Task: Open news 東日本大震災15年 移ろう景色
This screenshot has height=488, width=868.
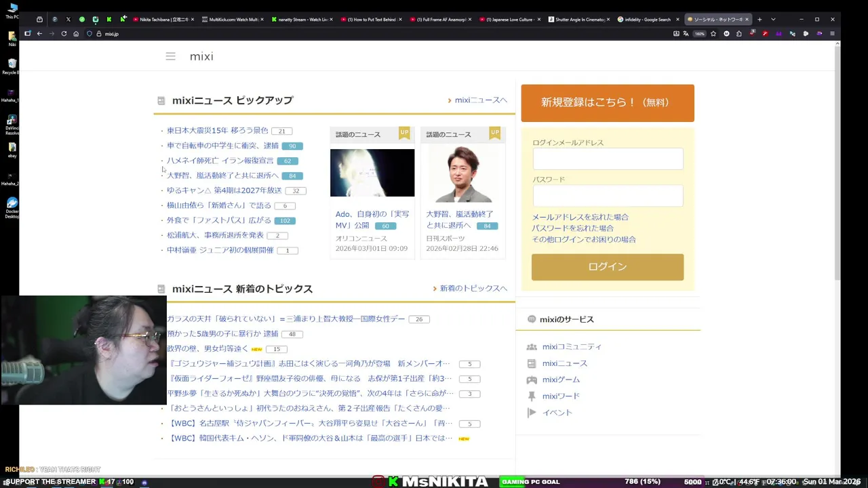Action: click(x=218, y=130)
